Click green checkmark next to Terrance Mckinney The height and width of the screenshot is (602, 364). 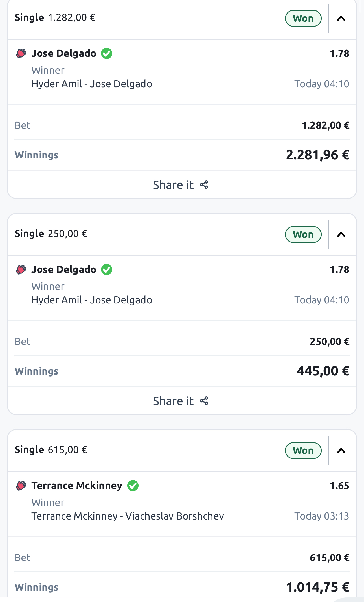tap(133, 486)
